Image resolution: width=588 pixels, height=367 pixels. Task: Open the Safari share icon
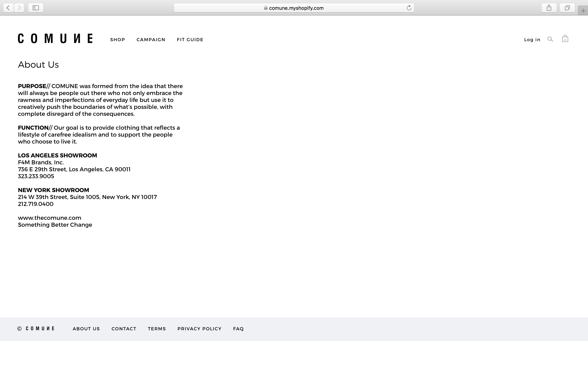pyautogui.click(x=549, y=8)
